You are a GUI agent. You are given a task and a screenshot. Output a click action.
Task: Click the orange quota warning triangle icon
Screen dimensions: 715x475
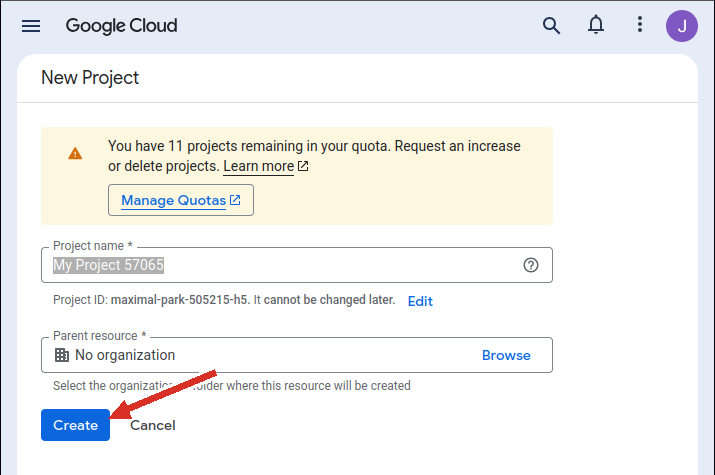pos(75,154)
